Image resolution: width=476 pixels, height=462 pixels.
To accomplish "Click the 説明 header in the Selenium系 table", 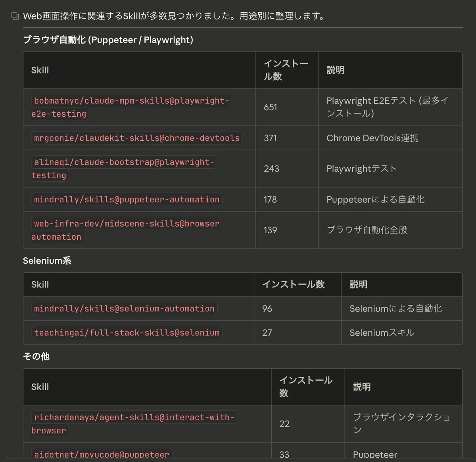I will coord(359,285).
